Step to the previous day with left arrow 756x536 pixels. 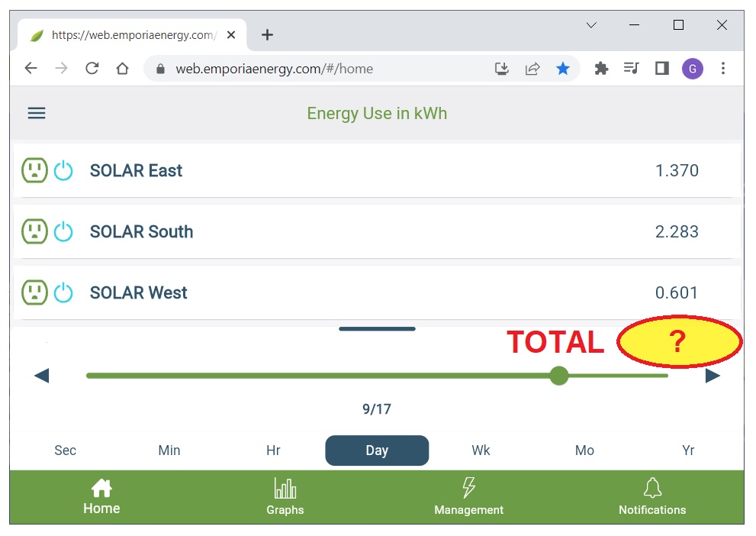(42, 376)
